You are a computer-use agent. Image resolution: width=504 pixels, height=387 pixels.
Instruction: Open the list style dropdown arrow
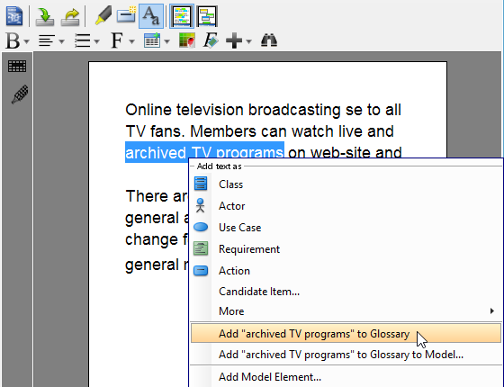pyautogui.click(x=97, y=42)
